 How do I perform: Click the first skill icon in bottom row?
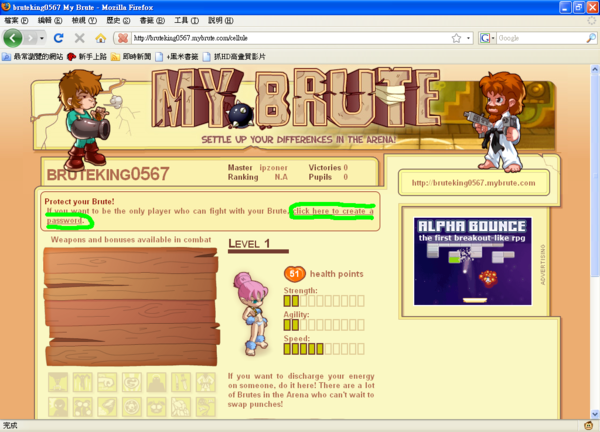pyautogui.click(x=58, y=406)
